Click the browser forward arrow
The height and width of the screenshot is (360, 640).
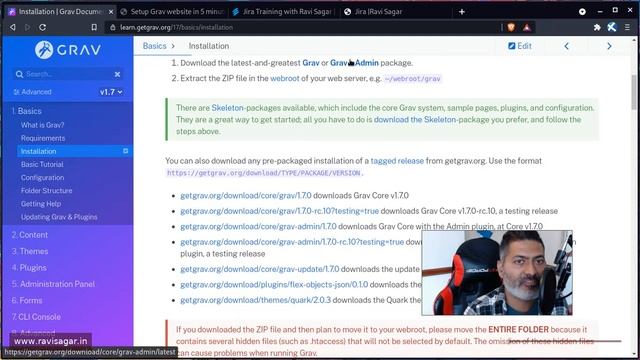tap(27, 27)
